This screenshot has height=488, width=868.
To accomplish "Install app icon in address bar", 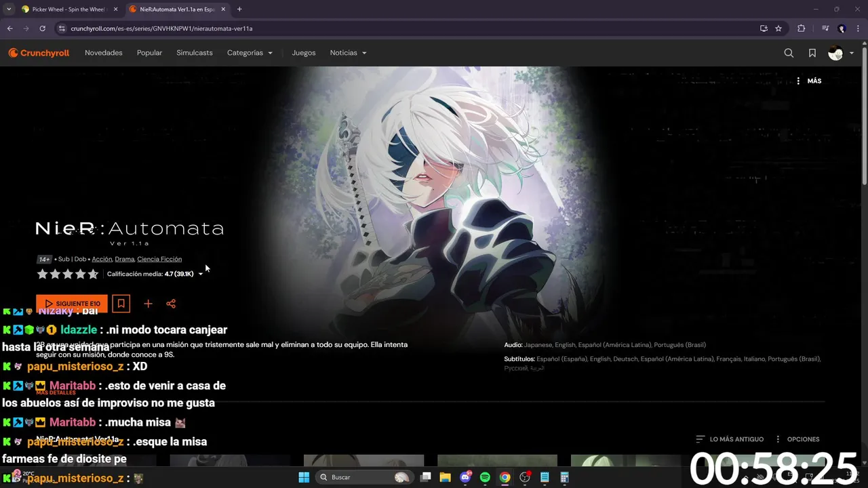I will point(764,28).
